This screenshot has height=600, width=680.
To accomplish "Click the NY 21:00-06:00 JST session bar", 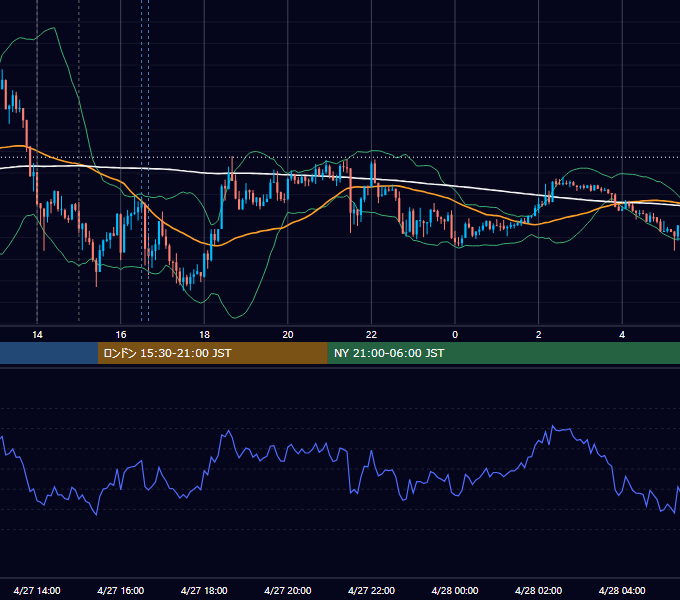I will pyautogui.click(x=503, y=353).
